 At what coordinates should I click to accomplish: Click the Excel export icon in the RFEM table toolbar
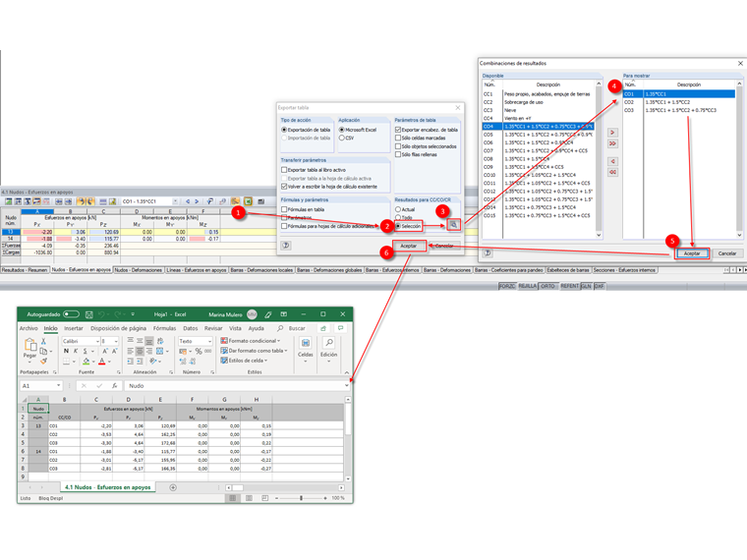point(249,201)
